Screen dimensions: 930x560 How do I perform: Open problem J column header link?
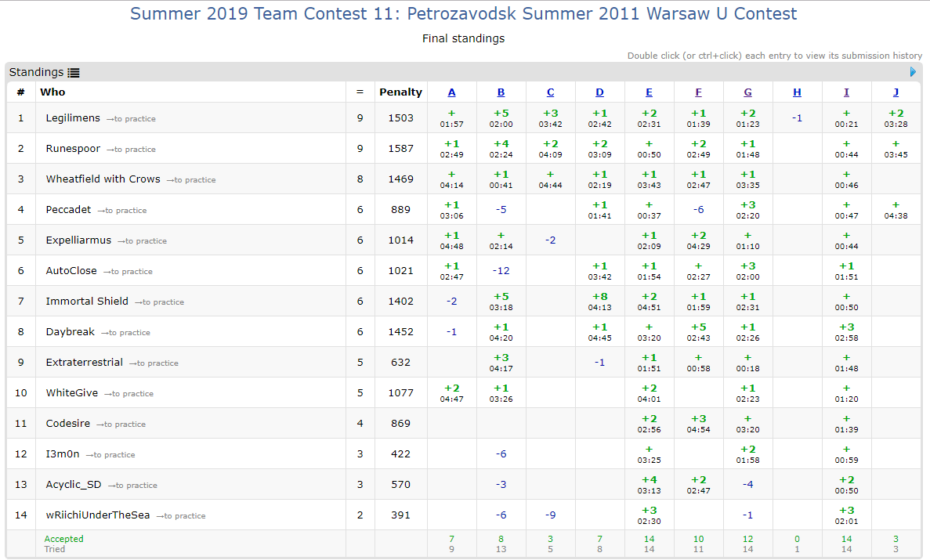pyautogui.click(x=896, y=92)
